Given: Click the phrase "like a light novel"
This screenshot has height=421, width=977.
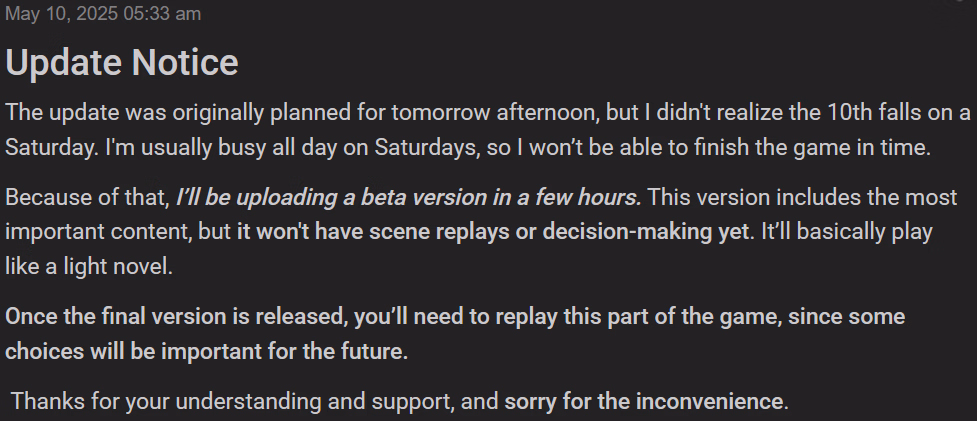Looking at the screenshot, I should click(88, 267).
